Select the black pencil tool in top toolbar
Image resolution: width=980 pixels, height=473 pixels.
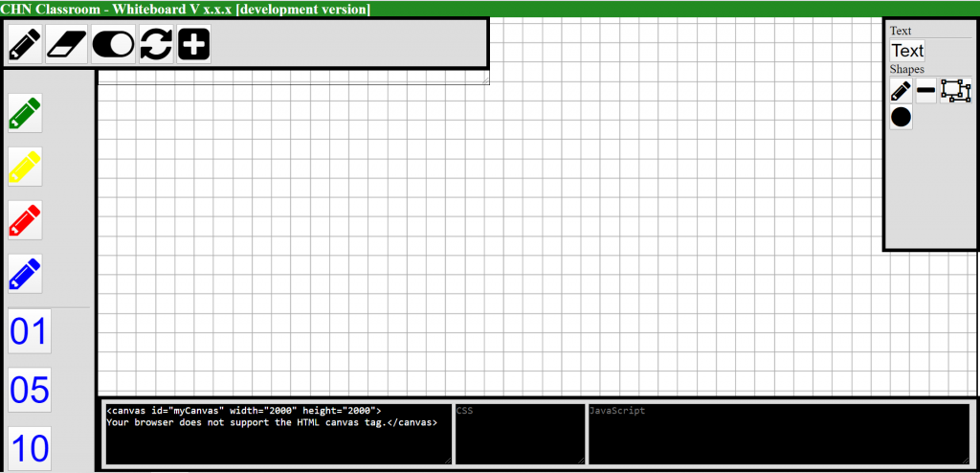(x=25, y=44)
